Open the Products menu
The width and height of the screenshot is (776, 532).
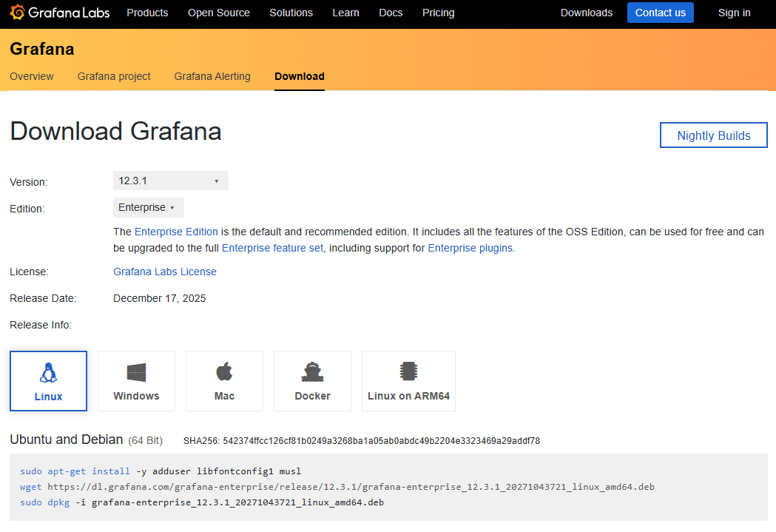click(147, 13)
